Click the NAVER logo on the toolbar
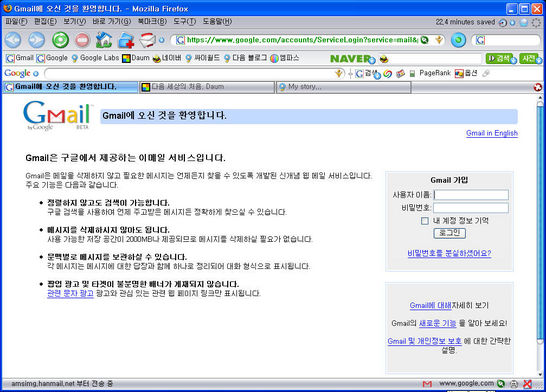Image resolution: width=546 pixels, height=392 pixels. [350, 58]
